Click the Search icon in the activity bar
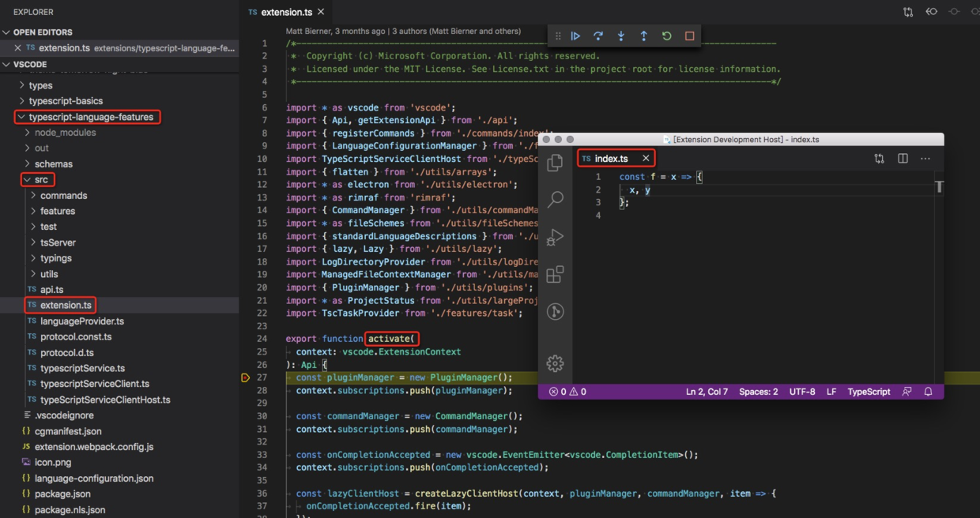The image size is (980, 518). click(555, 199)
